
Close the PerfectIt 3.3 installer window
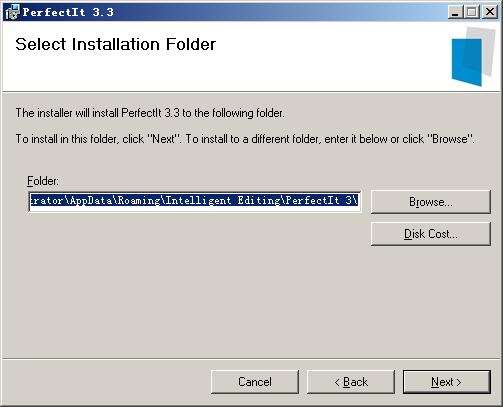(x=490, y=12)
